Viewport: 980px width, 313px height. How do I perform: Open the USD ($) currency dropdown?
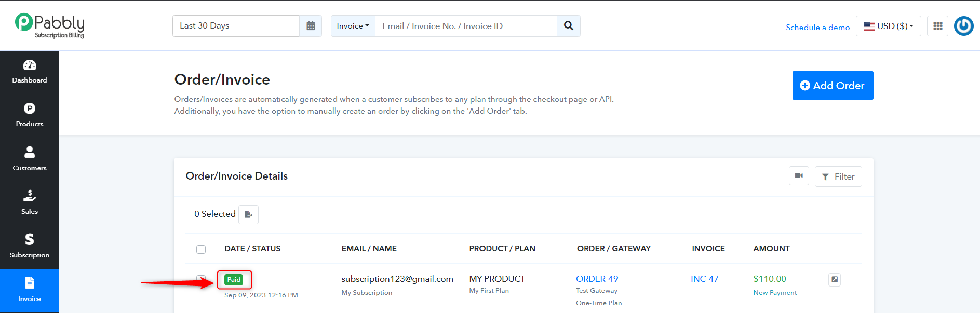coord(889,26)
